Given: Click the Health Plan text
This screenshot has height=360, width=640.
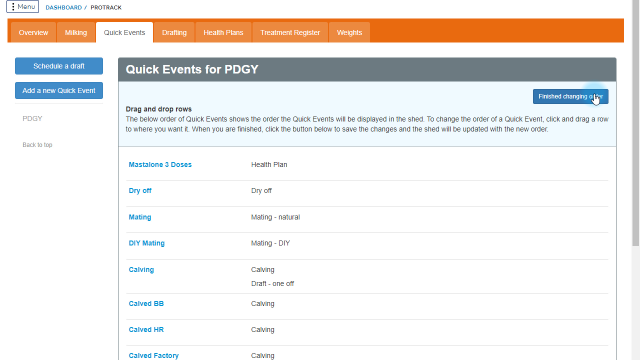Looking at the screenshot, I should coord(269,164).
